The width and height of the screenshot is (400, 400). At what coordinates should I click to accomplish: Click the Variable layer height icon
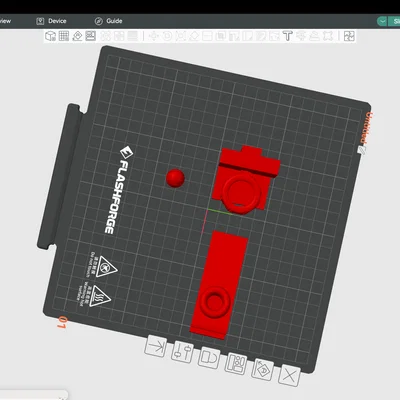click(x=133, y=36)
